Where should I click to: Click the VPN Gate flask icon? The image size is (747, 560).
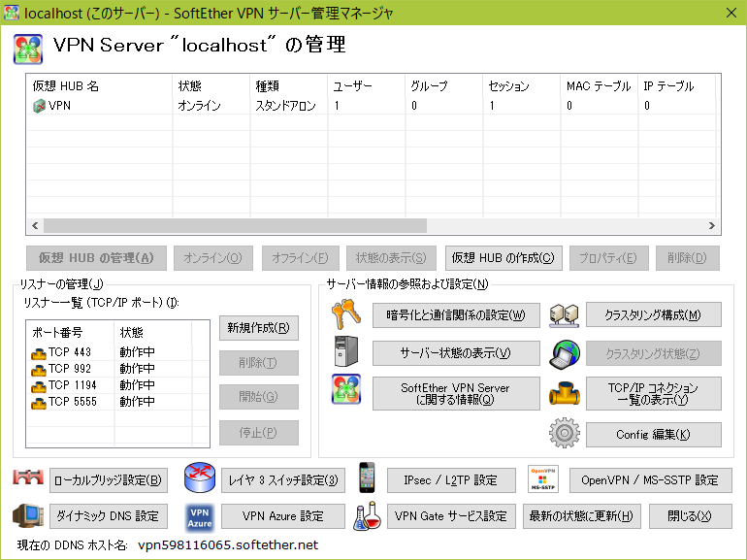pos(367,516)
